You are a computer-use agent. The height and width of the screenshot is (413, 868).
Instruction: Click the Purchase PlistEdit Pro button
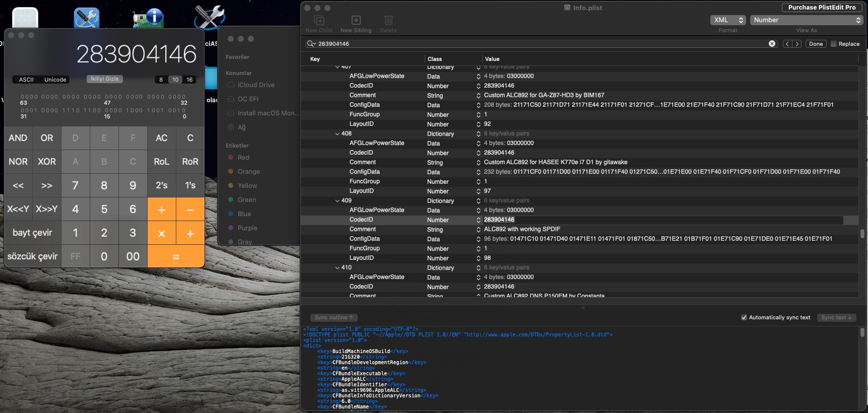click(822, 8)
